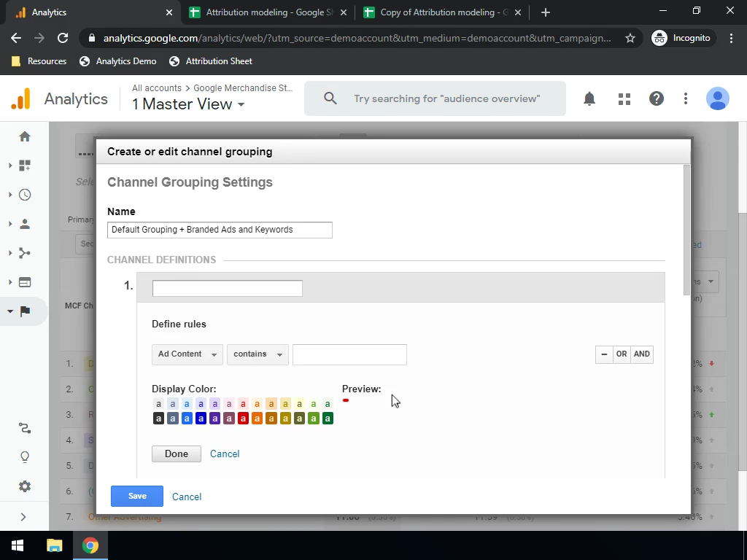
Task: Click the AND rule button
Action: pos(642,354)
